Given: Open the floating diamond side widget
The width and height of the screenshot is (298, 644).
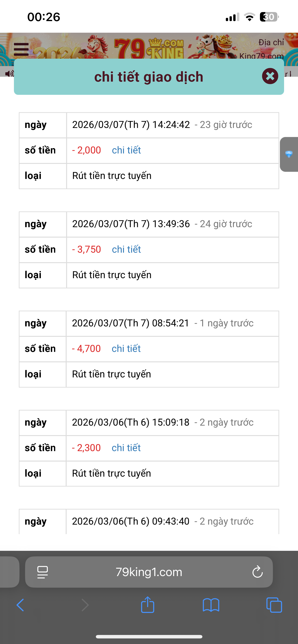Looking at the screenshot, I should [289, 154].
